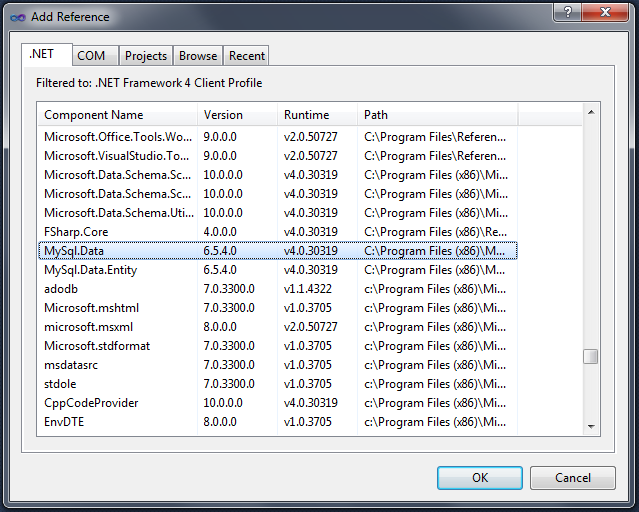Click the Add Reference title bar icon
639x512 pixels.
pyautogui.click(x=18, y=17)
